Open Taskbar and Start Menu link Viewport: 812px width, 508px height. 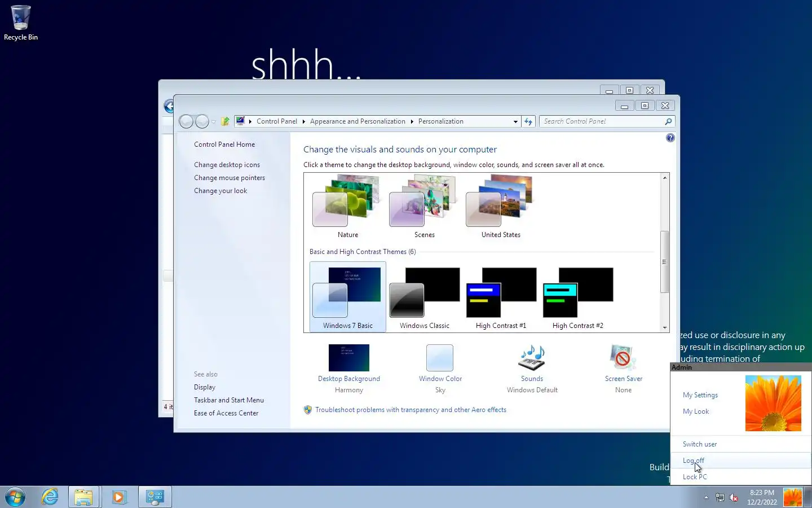pyautogui.click(x=229, y=400)
